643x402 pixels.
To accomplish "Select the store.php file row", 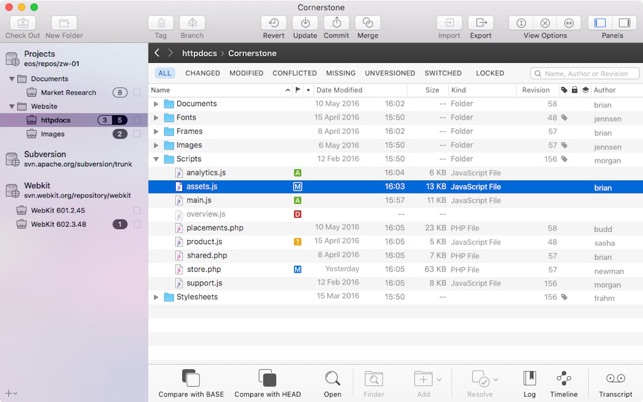I will pyautogui.click(x=395, y=269).
